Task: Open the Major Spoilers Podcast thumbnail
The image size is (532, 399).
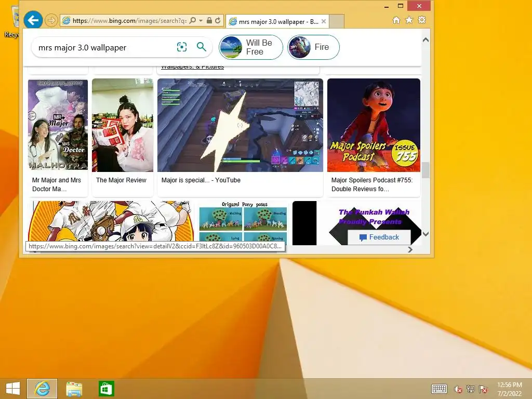Action: tap(374, 125)
